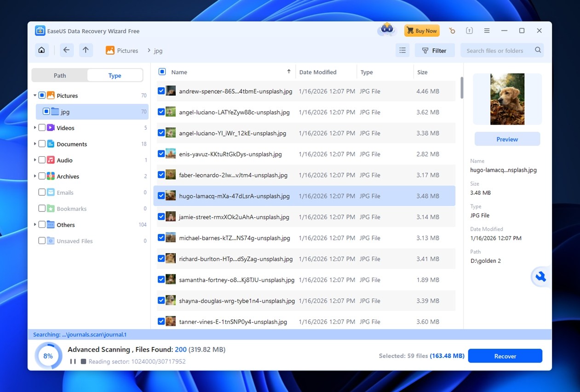Switch to list view using view icon

point(402,50)
